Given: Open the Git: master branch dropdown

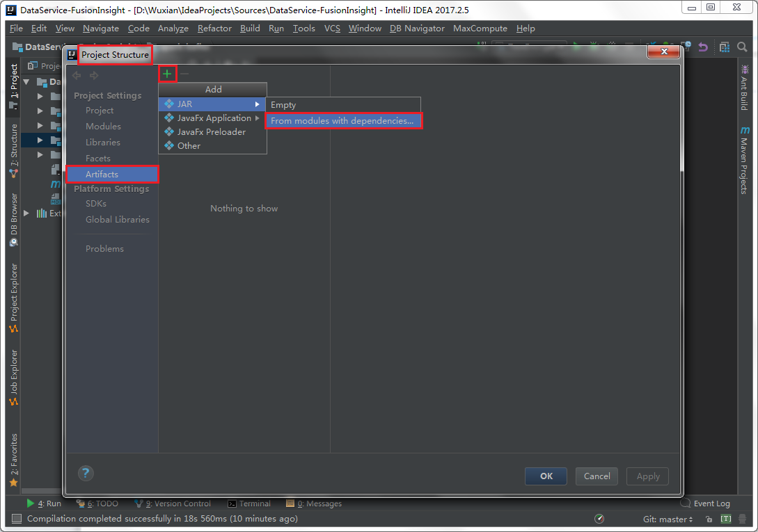Looking at the screenshot, I should click(668, 519).
